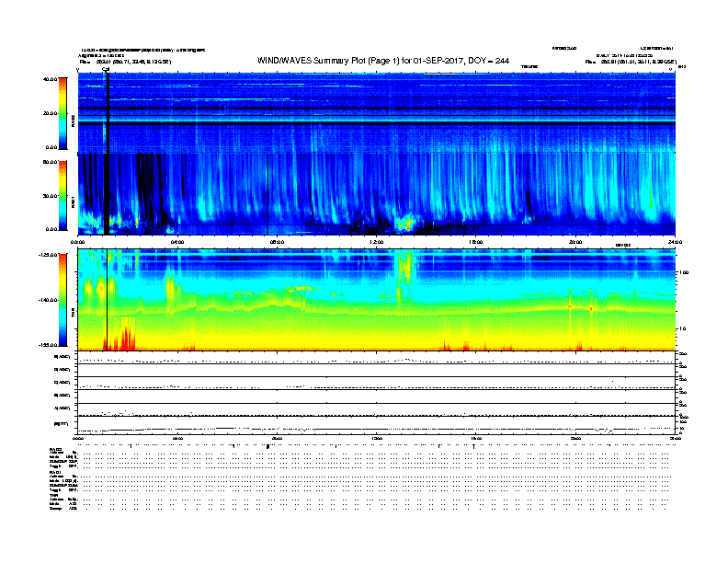The image size is (728, 563).
Task: Click the 16:00 tick below RAD1 spectrogram
Action: point(476,242)
